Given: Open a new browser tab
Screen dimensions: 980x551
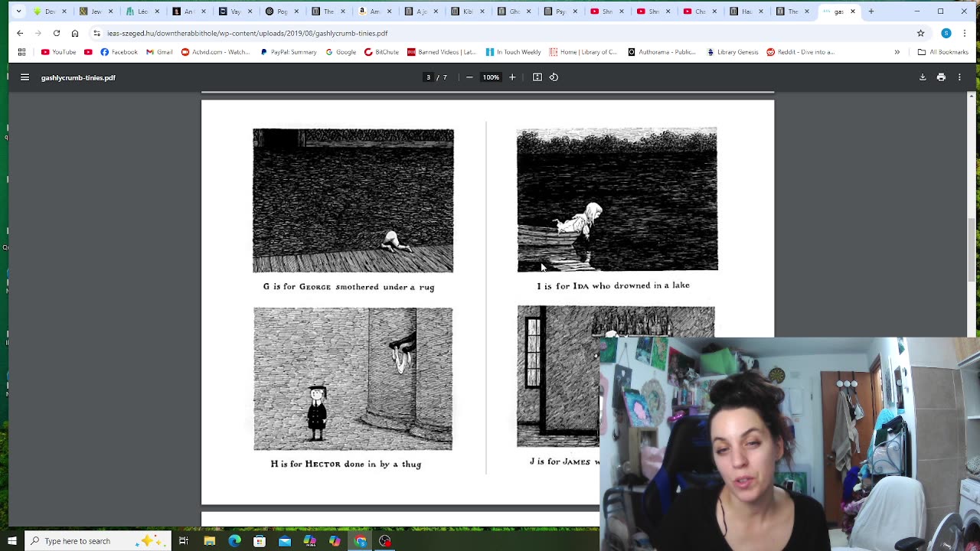Looking at the screenshot, I should point(871,11).
